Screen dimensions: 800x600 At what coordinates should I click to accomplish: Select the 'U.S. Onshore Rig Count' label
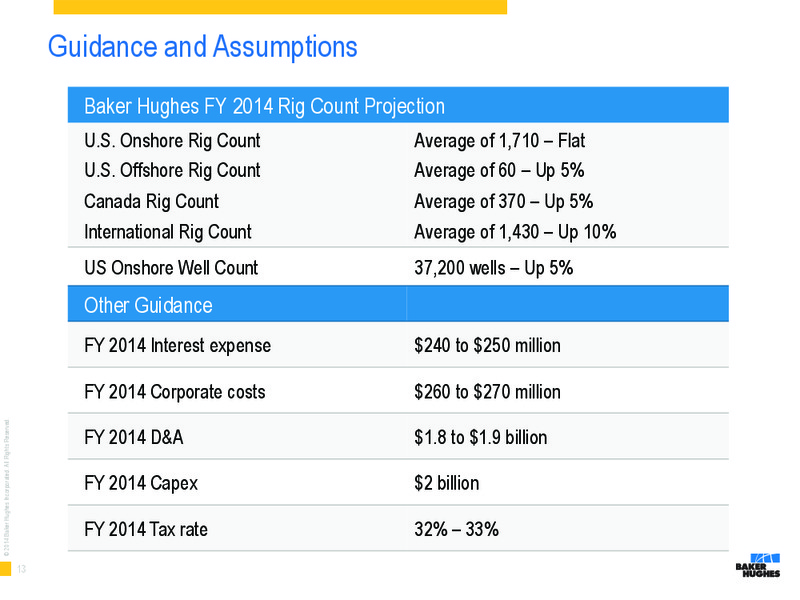[x=172, y=141]
